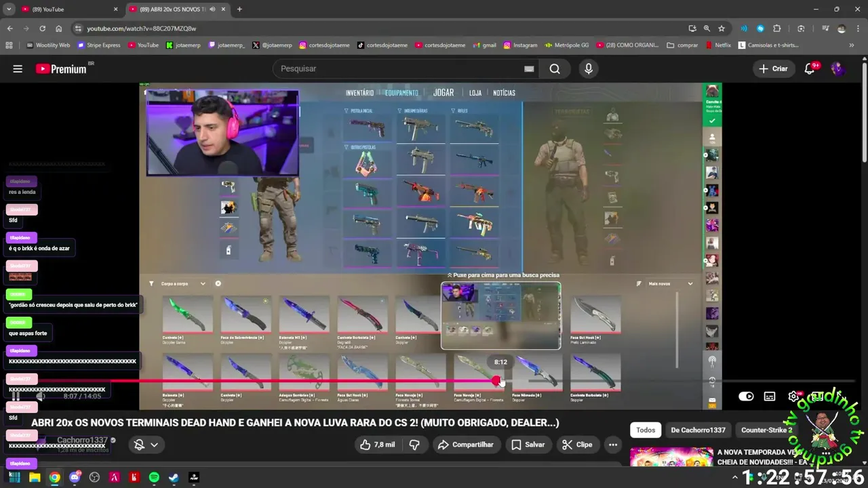This screenshot has height=488, width=868.
Task: Like the video with thumbs up
Action: [378, 445]
